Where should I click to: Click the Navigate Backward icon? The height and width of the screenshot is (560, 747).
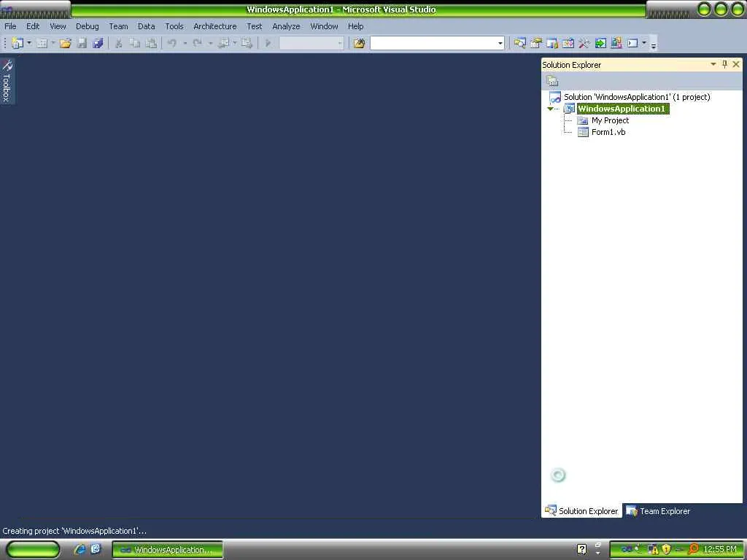click(x=223, y=43)
